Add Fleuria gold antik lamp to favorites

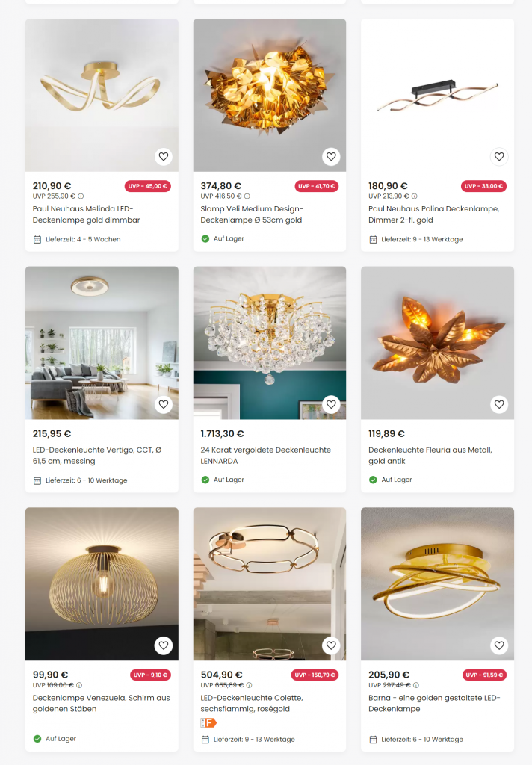coord(499,404)
